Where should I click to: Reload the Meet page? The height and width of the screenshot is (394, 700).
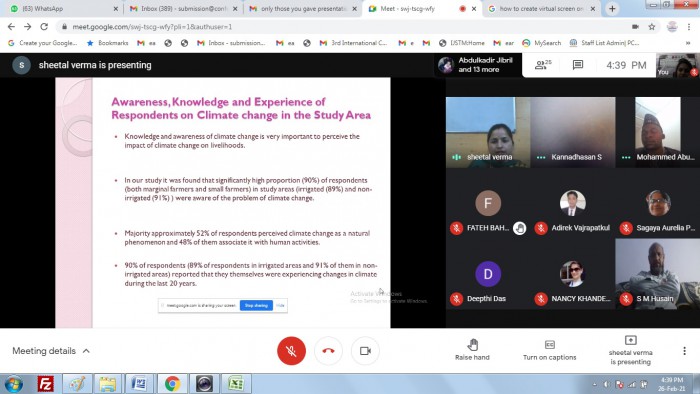point(44,27)
